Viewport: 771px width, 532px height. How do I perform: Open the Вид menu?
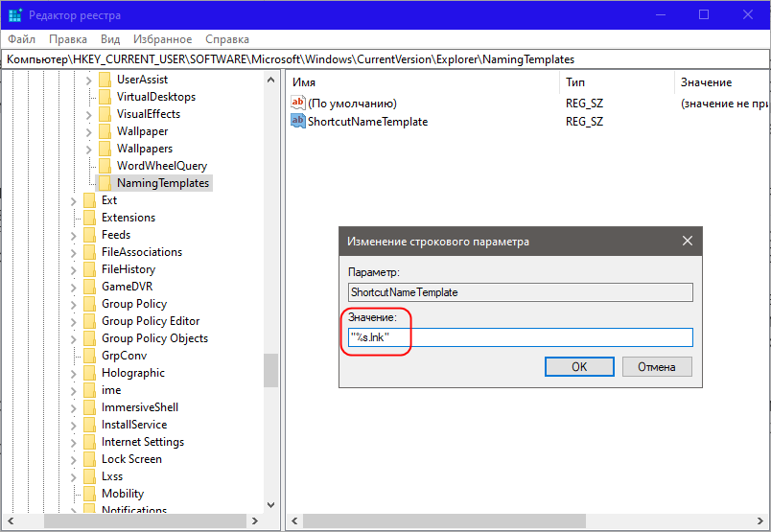point(110,39)
